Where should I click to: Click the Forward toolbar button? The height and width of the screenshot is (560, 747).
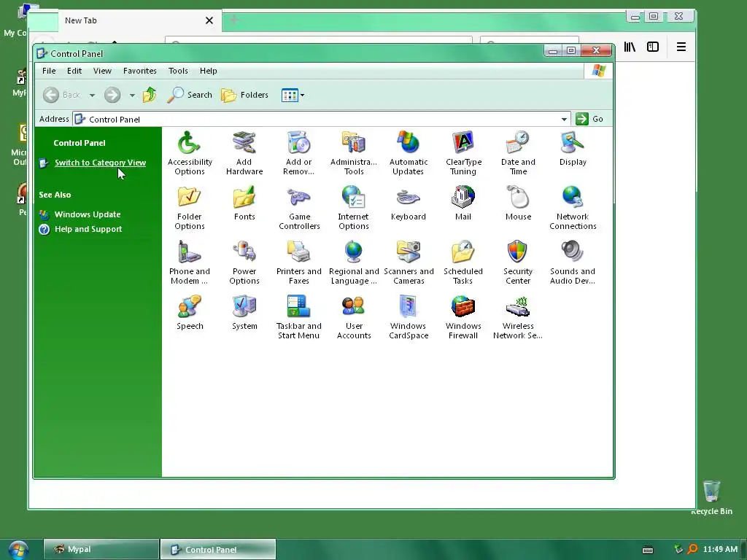click(112, 95)
